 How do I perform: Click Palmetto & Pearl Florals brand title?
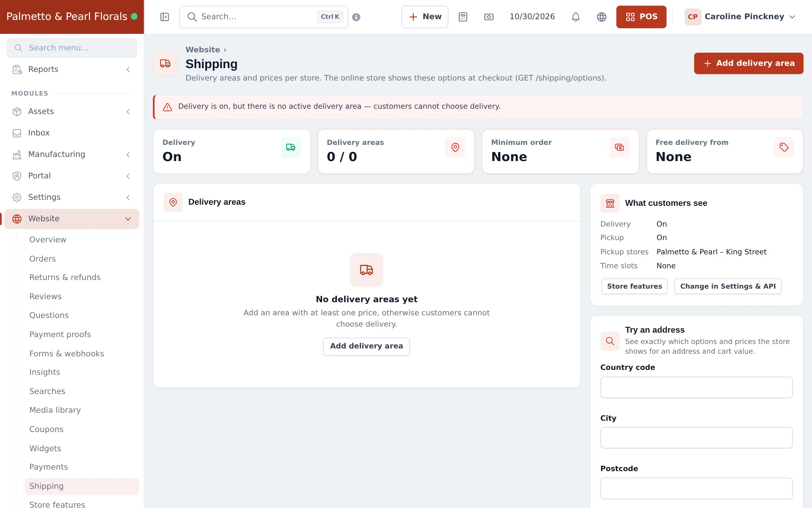[67, 17]
